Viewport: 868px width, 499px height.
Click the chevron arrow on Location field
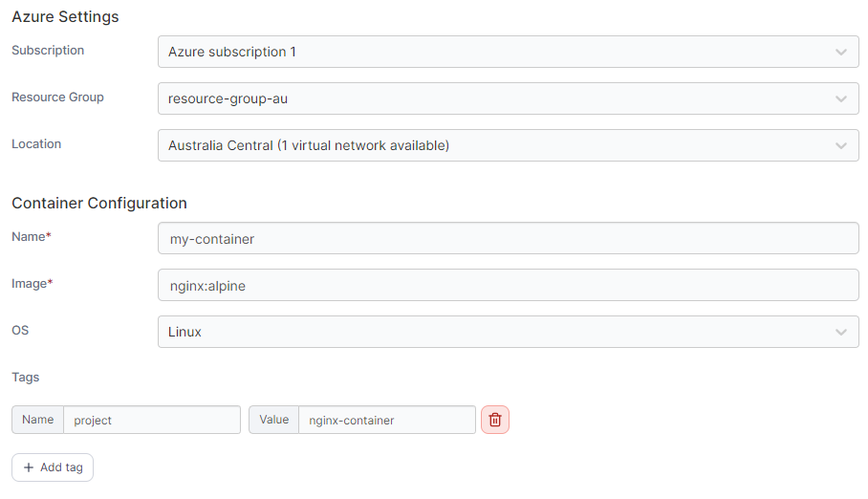[x=840, y=145]
